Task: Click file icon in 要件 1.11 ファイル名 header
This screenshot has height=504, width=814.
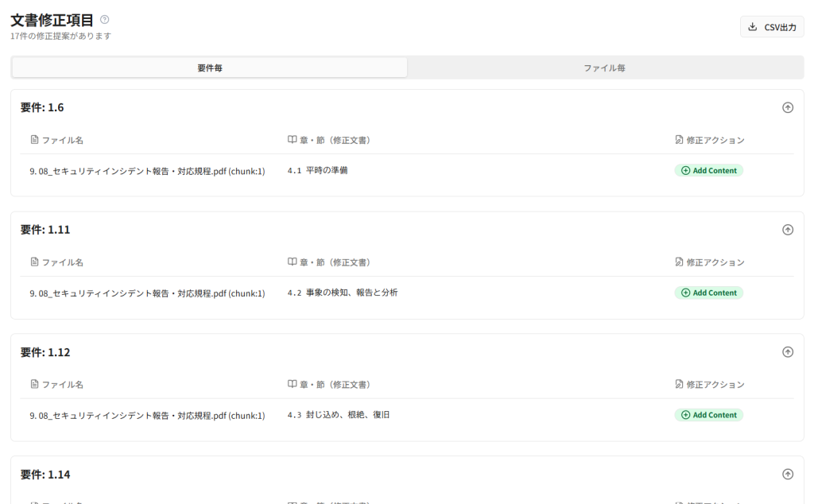Action: 34,262
